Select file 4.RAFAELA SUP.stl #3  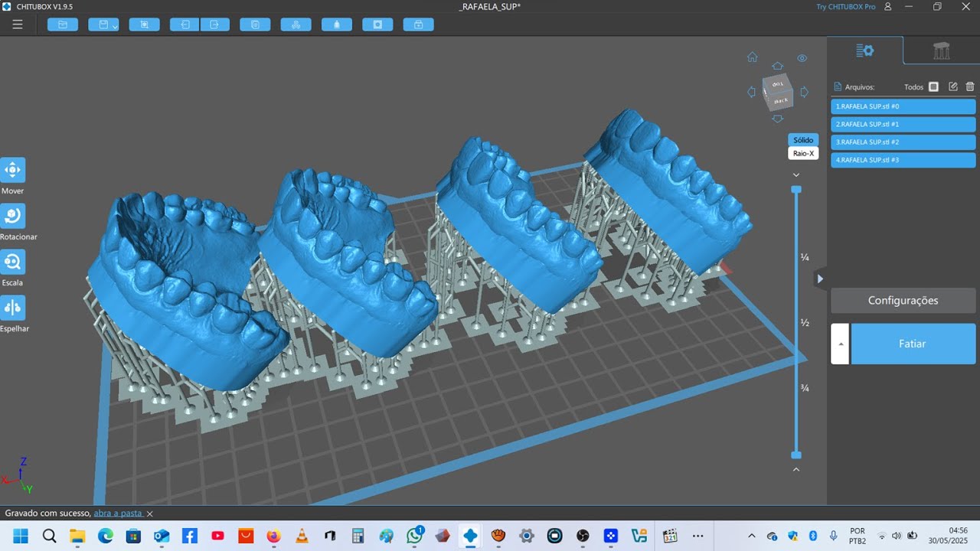pyautogui.click(x=903, y=160)
